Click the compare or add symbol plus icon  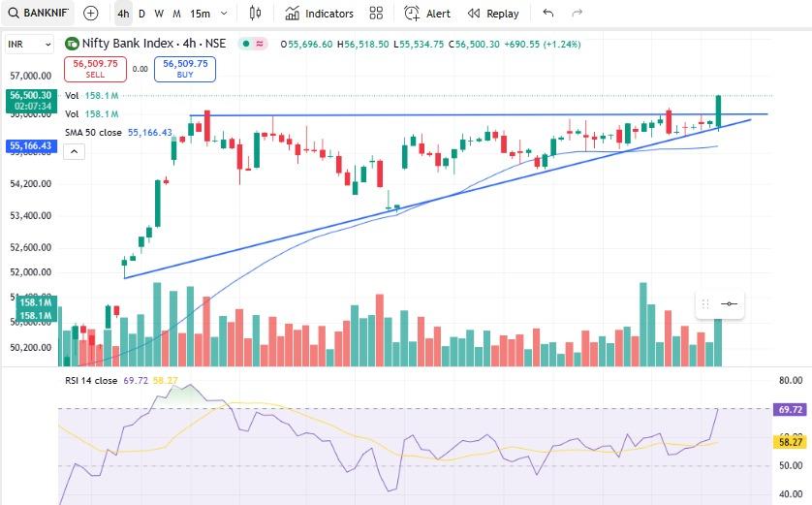91,13
